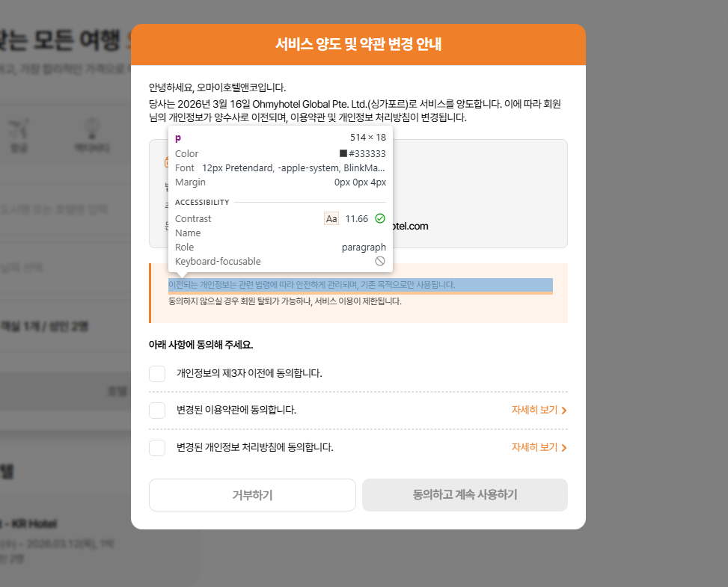The image size is (728, 587).
Task: Click the not keyboard-focusable icon in the tooltip
Action: point(380,261)
